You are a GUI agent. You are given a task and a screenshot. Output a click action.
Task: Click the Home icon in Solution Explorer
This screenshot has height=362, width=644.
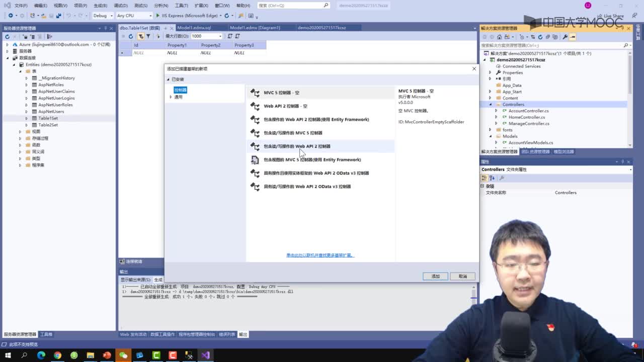click(x=499, y=37)
